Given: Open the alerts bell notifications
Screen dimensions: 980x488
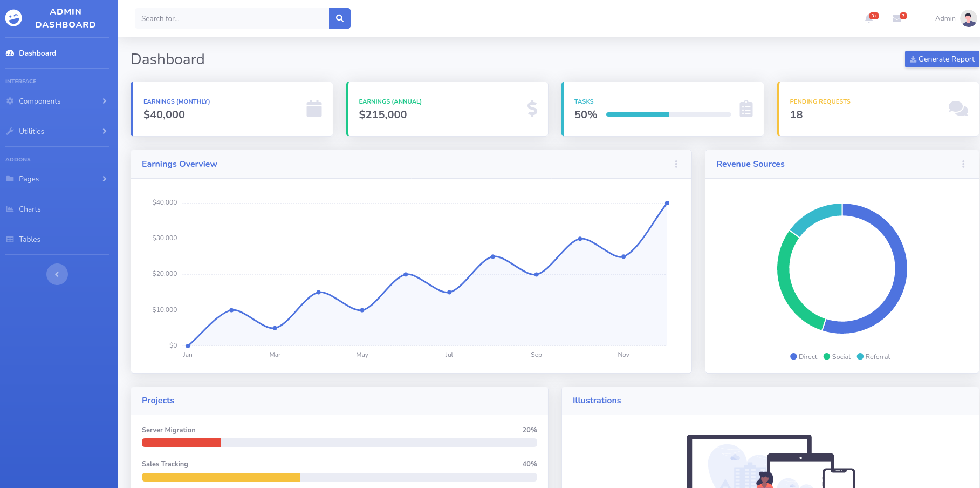Looking at the screenshot, I should (869, 18).
